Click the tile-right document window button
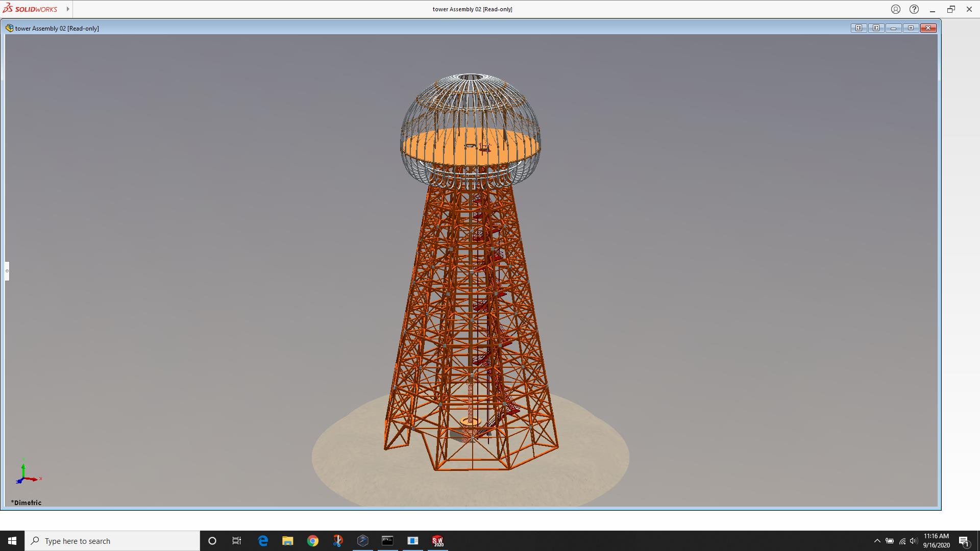980x551 pixels. 876,28
